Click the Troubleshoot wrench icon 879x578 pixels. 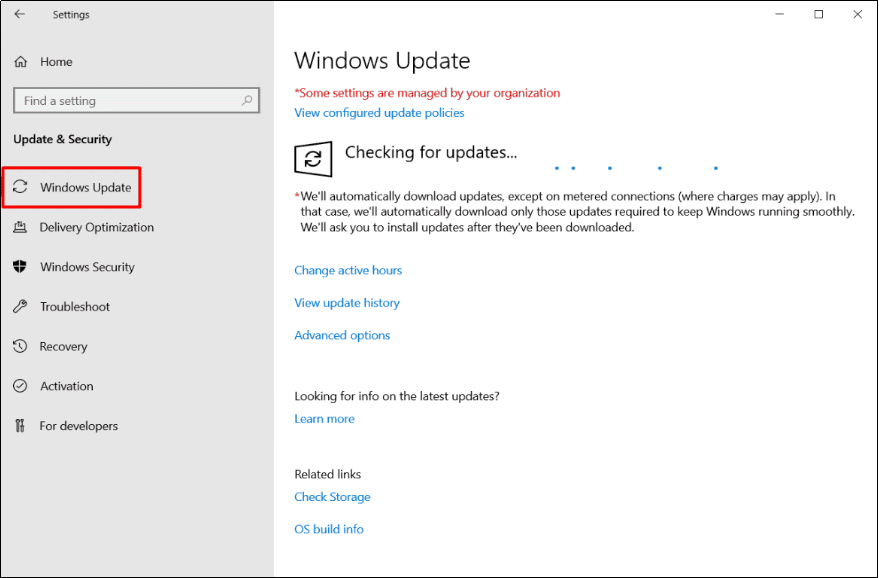(x=20, y=307)
